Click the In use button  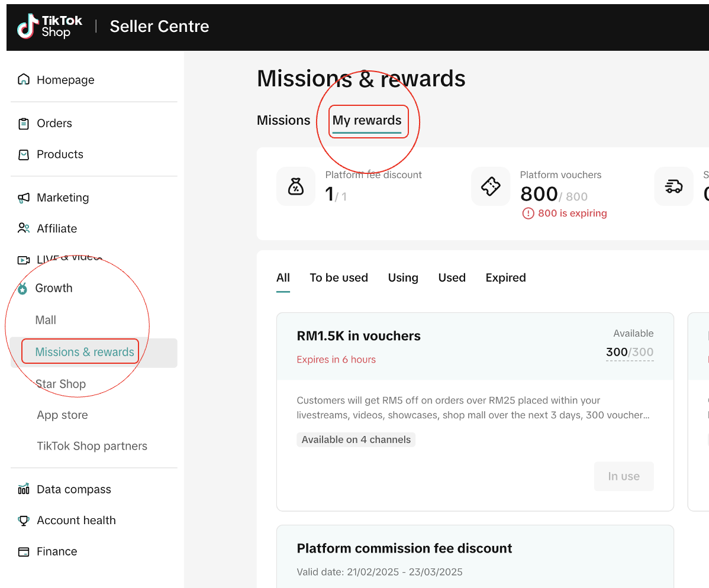[x=624, y=476]
